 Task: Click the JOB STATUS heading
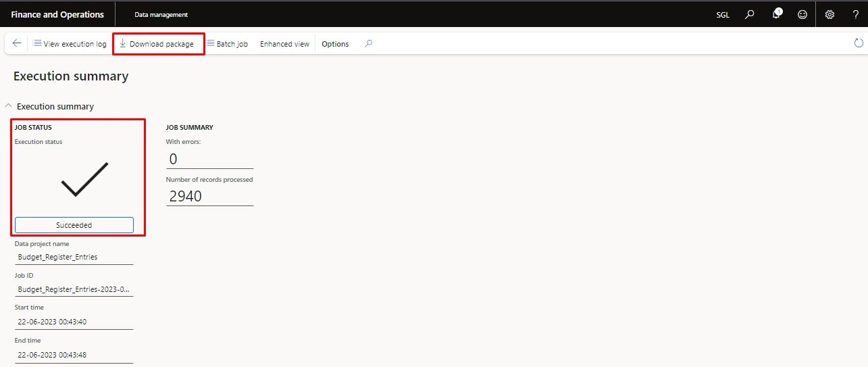click(33, 127)
